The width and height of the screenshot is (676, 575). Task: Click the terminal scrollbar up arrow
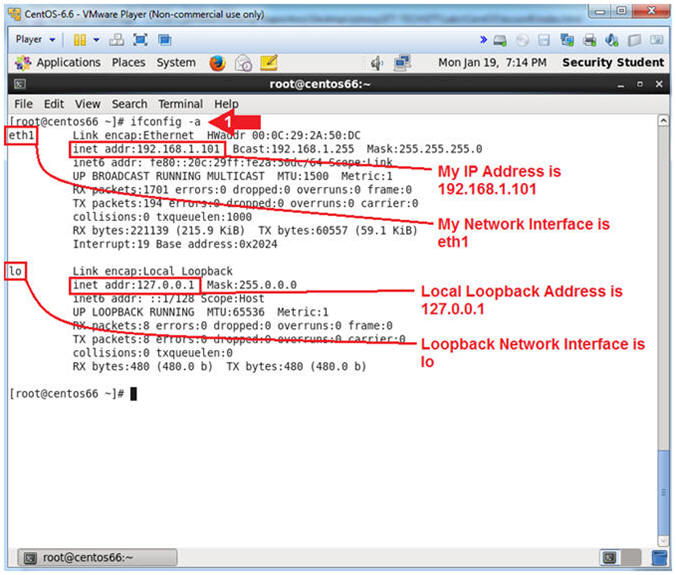tap(663, 121)
